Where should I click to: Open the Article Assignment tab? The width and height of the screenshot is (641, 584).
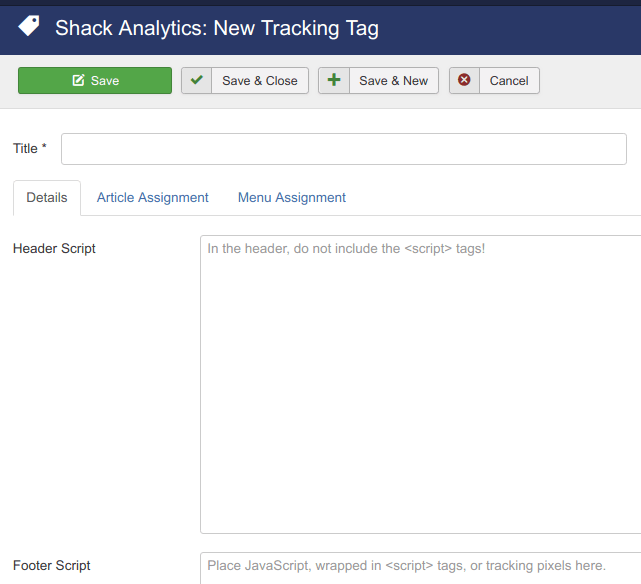[x=153, y=198]
